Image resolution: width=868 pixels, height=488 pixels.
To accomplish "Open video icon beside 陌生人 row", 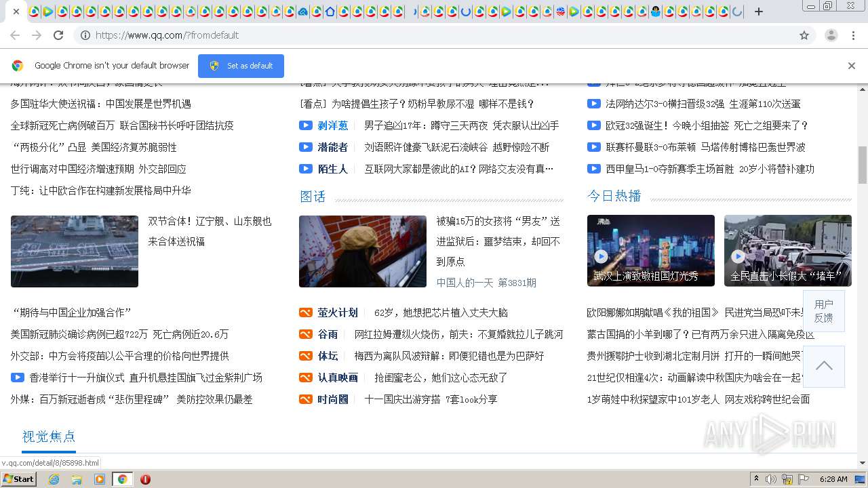I will (x=306, y=169).
